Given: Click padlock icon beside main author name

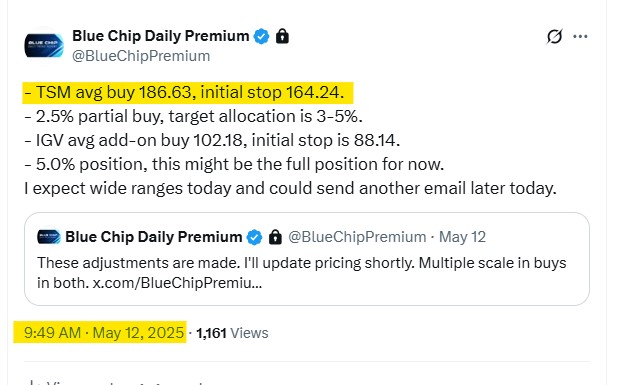Looking at the screenshot, I should [282, 36].
